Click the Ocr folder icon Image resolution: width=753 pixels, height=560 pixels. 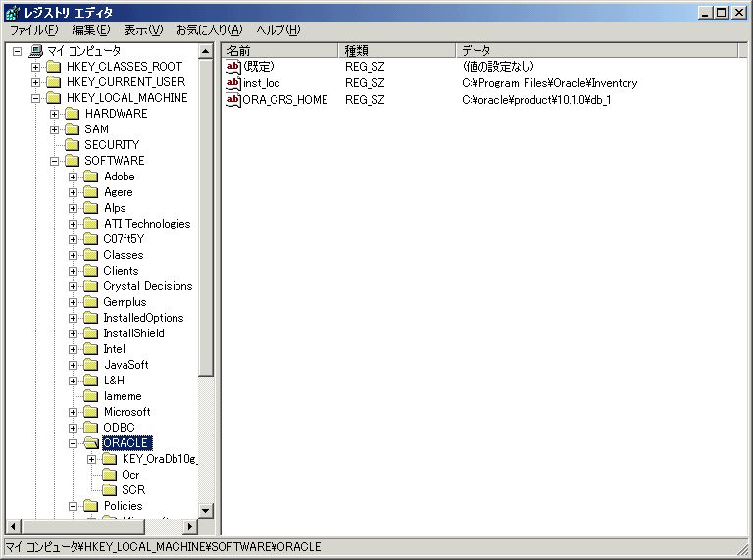[110, 475]
